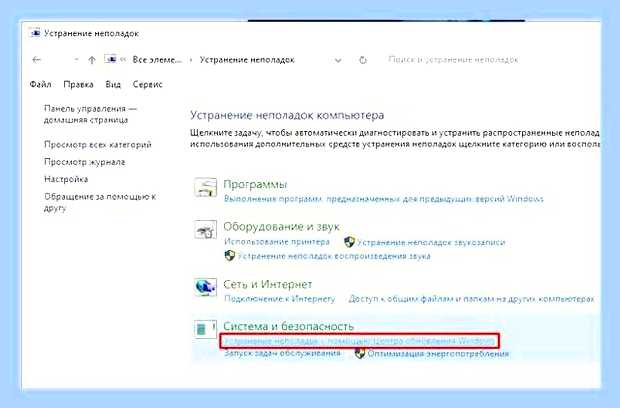620x408 pixels.
Task: Open the Сеть и Интернет globe icon
Action: [x=205, y=287]
